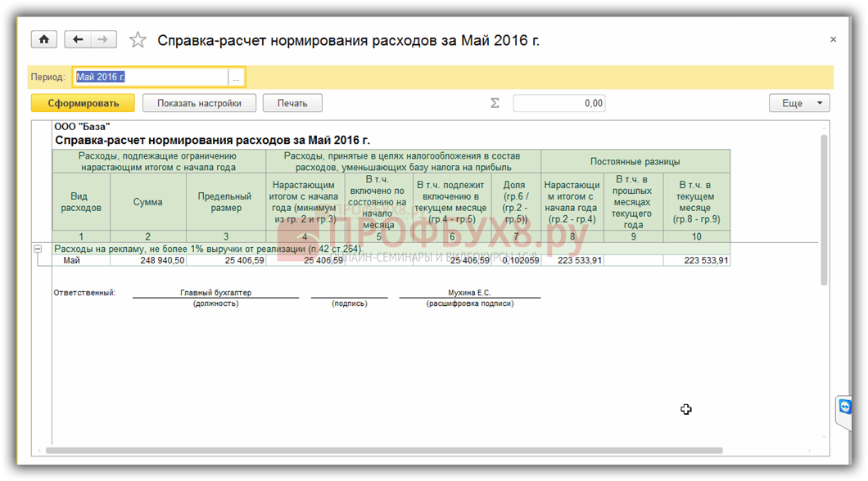Collapse the Расходы на рекламу group
Image resolution: width=868 pixels, height=481 pixels.
[x=38, y=249]
